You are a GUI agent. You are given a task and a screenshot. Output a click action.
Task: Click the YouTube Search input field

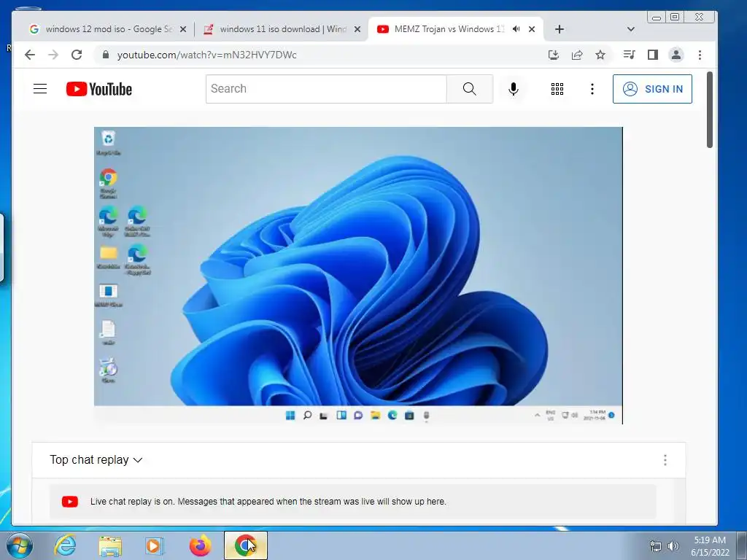[x=326, y=88]
